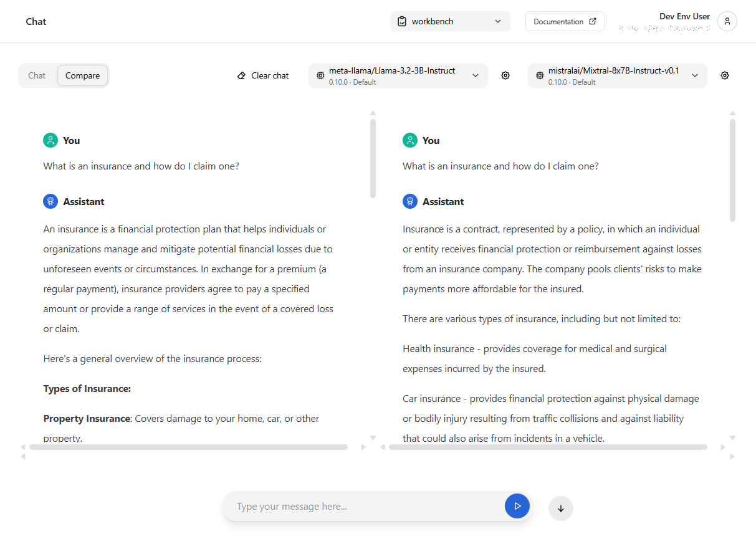This screenshot has height=539, width=756.
Task: Switch to Chat mode
Action: pyautogui.click(x=37, y=75)
